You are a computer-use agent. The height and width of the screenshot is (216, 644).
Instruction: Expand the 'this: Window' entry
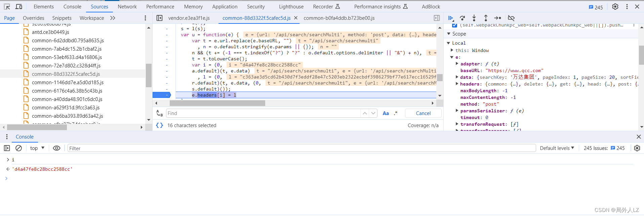pyautogui.click(x=452, y=50)
